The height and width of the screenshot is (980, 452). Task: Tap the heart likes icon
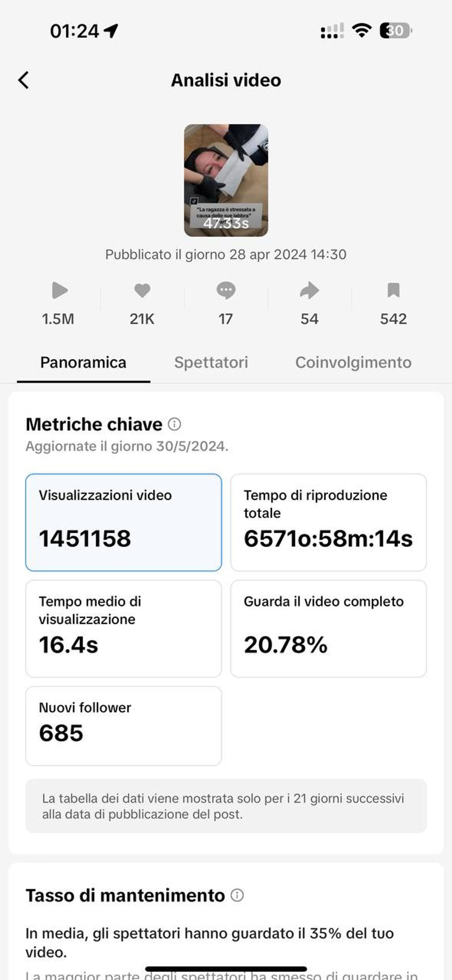pos(142,291)
